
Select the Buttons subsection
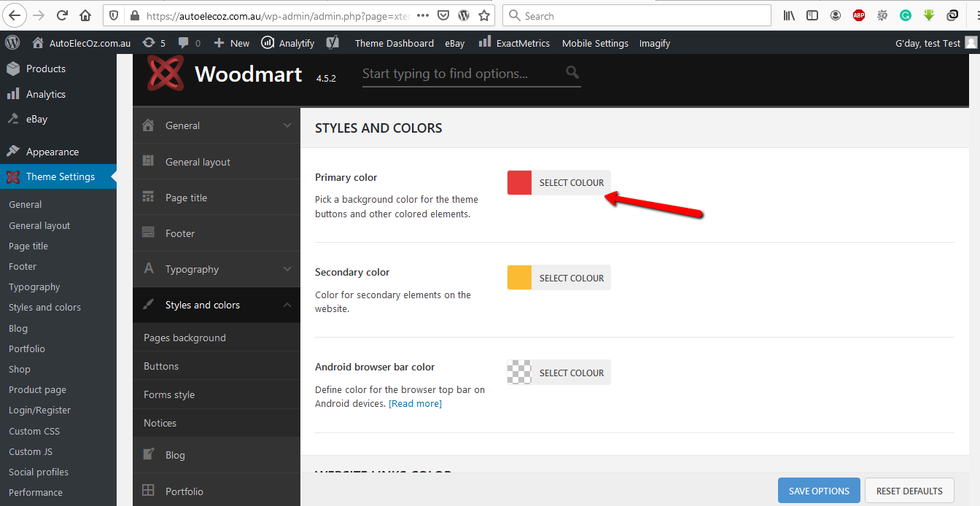point(217,366)
